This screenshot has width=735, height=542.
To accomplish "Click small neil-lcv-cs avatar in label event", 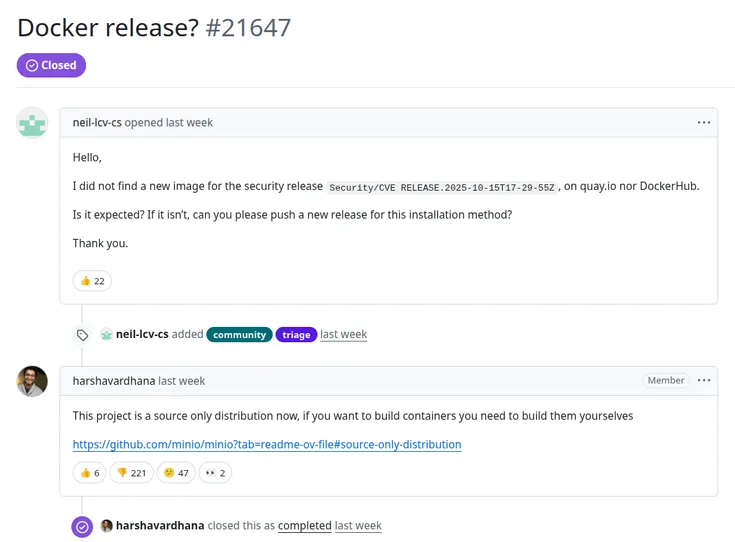I will (x=107, y=335).
